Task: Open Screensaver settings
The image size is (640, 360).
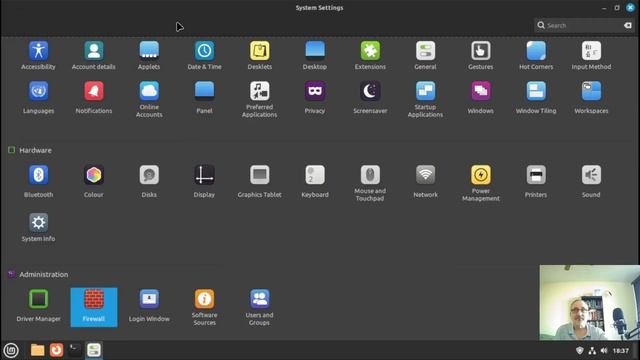Action: pyautogui.click(x=370, y=98)
